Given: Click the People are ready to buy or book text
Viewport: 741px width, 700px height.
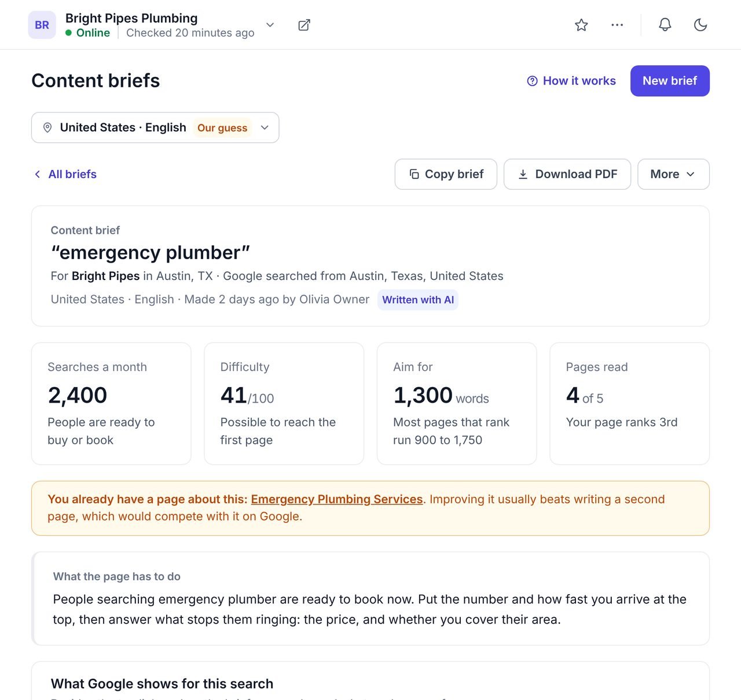Looking at the screenshot, I should [x=101, y=431].
